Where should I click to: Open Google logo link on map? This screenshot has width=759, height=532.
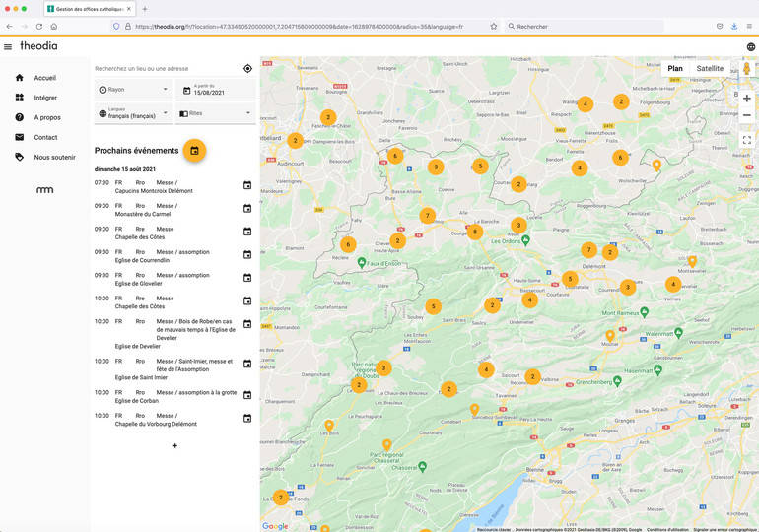pyautogui.click(x=275, y=526)
